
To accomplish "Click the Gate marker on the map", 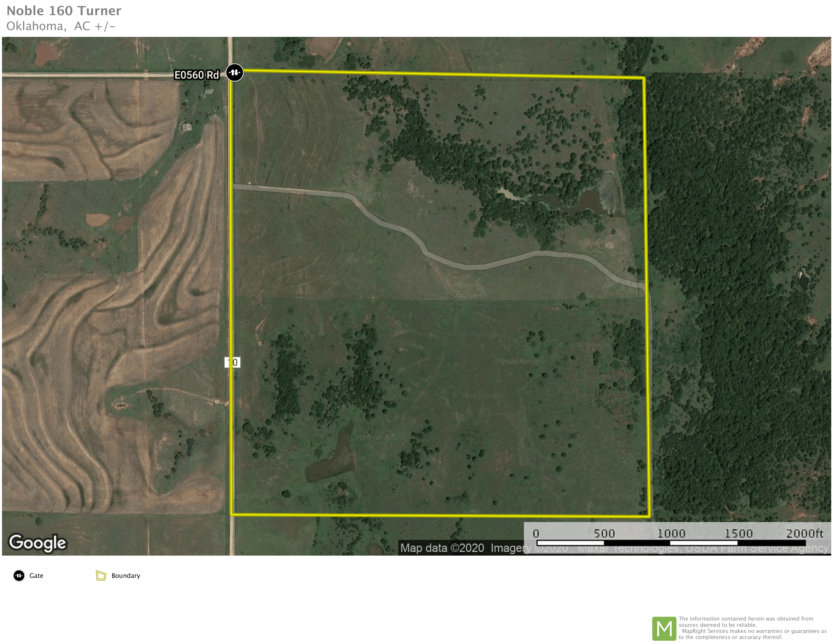I will point(235,72).
